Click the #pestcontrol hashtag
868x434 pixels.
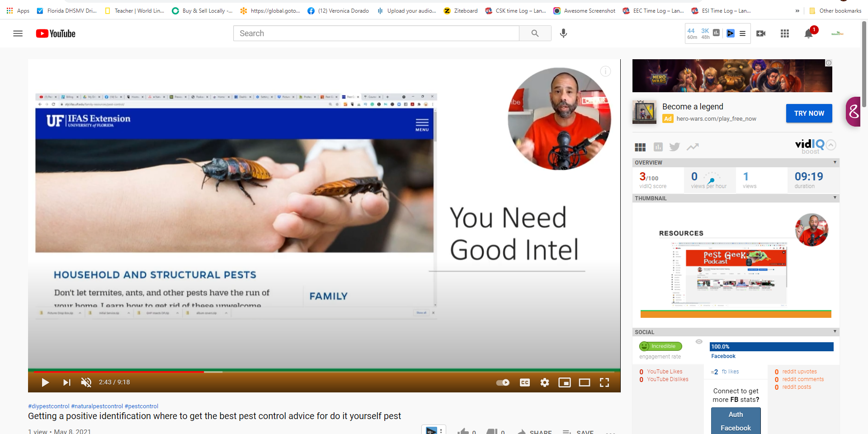[x=142, y=406]
